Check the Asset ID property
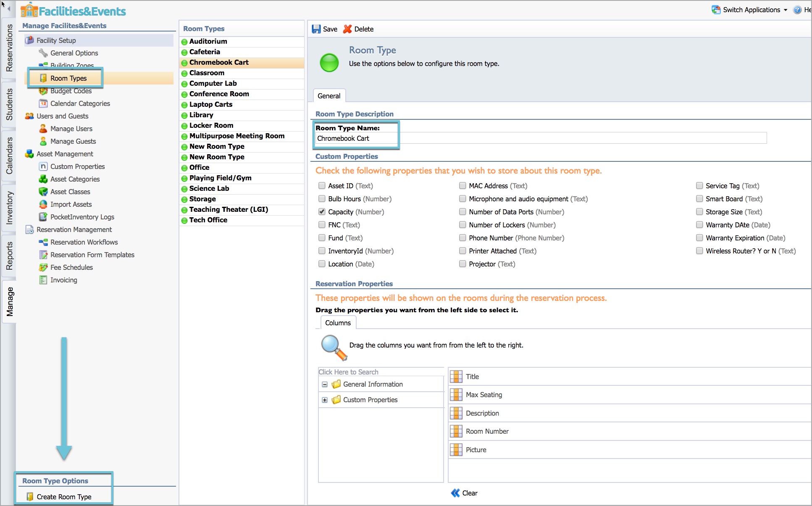 [322, 186]
